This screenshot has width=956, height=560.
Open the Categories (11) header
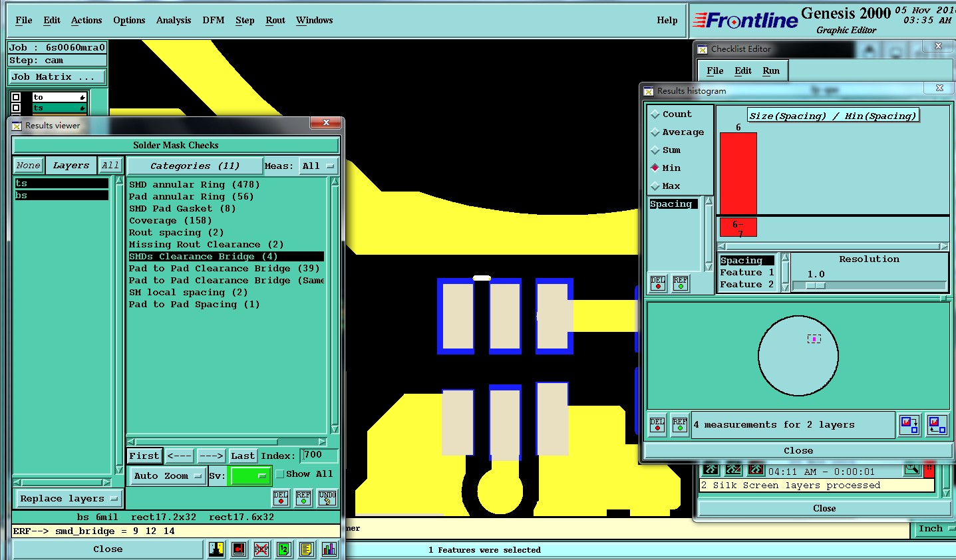click(x=194, y=166)
